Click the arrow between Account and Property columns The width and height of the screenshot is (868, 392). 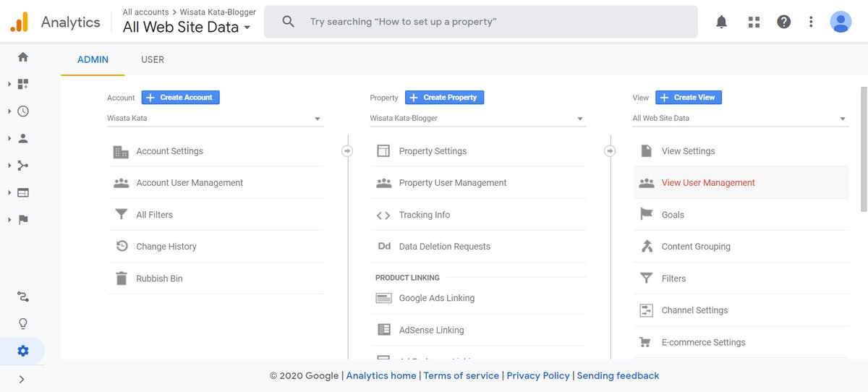click(347, 150)
